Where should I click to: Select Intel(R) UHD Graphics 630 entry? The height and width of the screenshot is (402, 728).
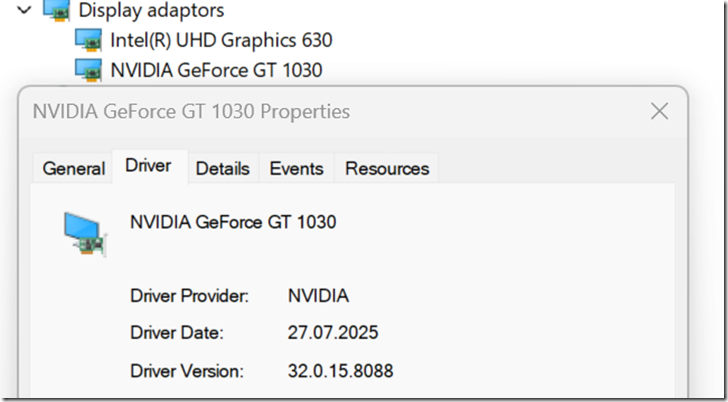pyautogui.click(x=221, y=40)
